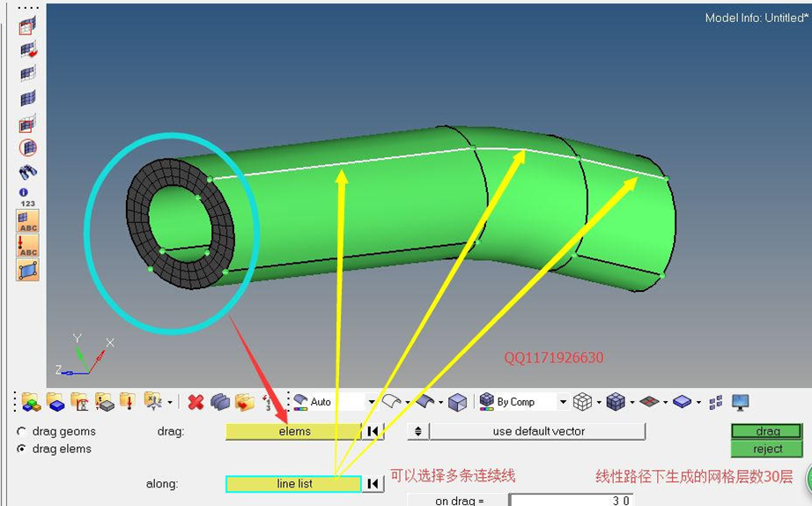Open the Auto visualization mode dropdown

371,402
